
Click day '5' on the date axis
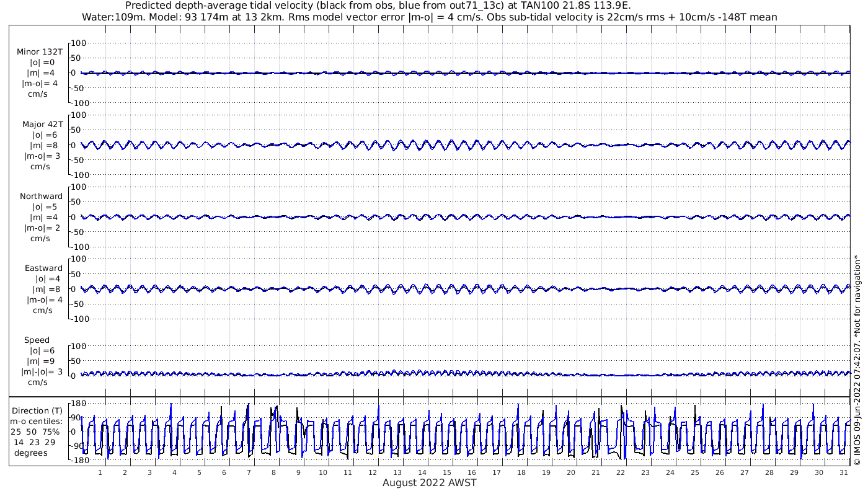pyautogui.click(x=199, y=472)
